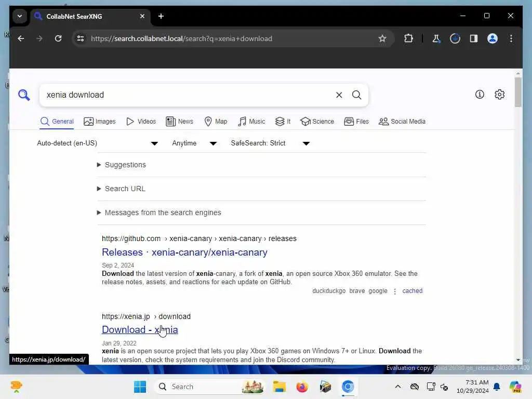Open Releases · xenia-canary/xenia-canary result
The width and height of the screenshot is (532, 399).
point(184,252)
